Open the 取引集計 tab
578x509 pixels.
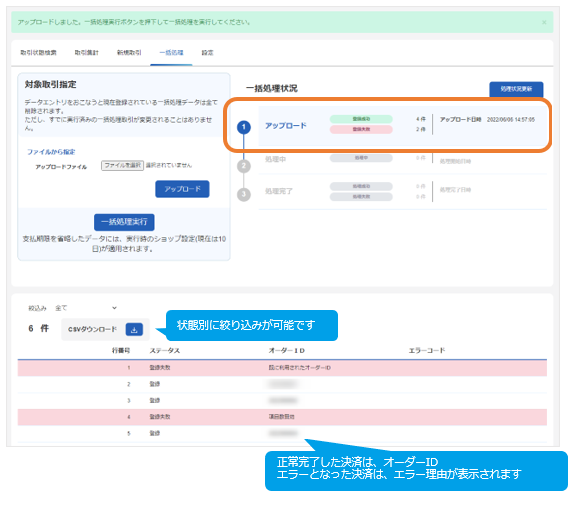pos(87,53)
